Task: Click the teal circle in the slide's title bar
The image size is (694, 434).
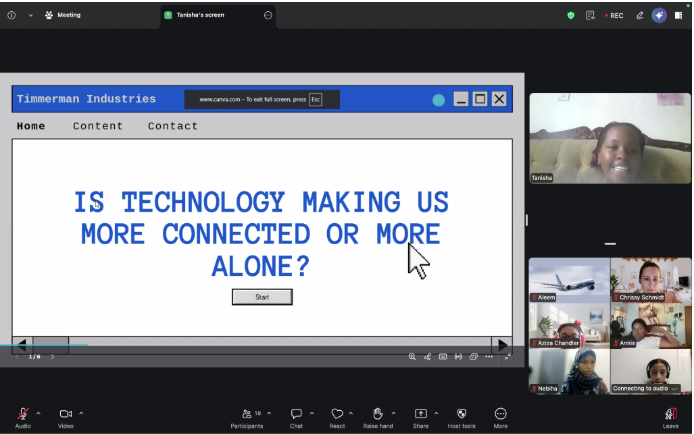Action: click(x=439, y=100)
